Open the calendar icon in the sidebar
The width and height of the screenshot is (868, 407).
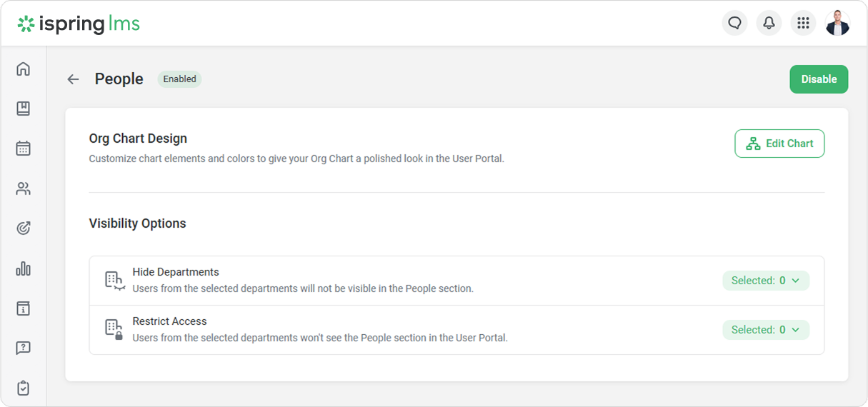click(24, 149)
